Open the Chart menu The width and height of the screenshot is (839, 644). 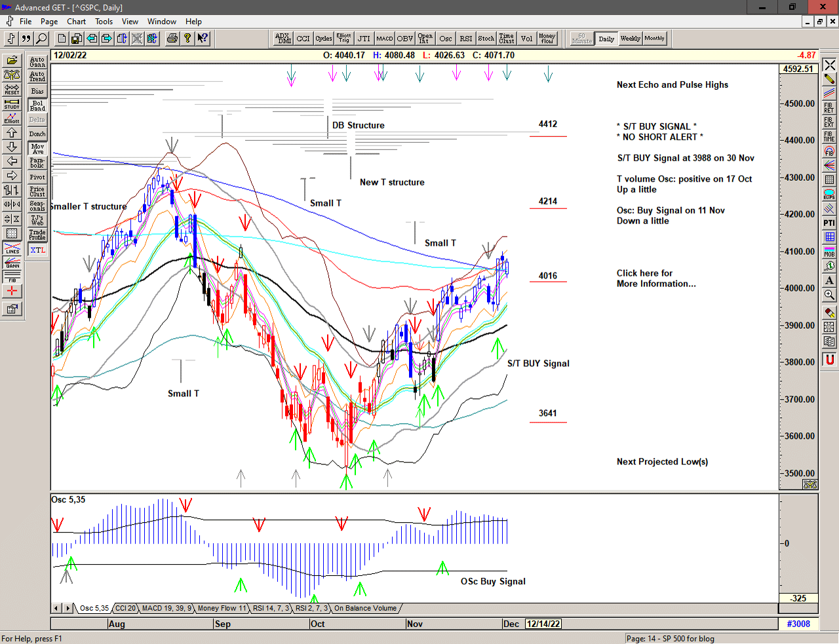tap(76, 21)
